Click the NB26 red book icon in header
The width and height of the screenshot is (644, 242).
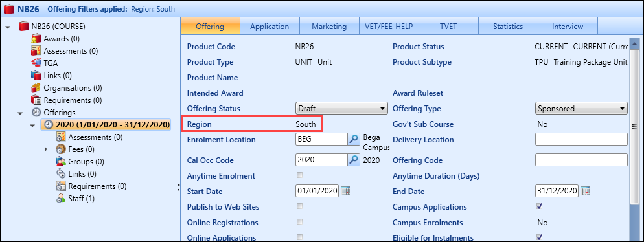pyautogui.click(x=9, y=9)
